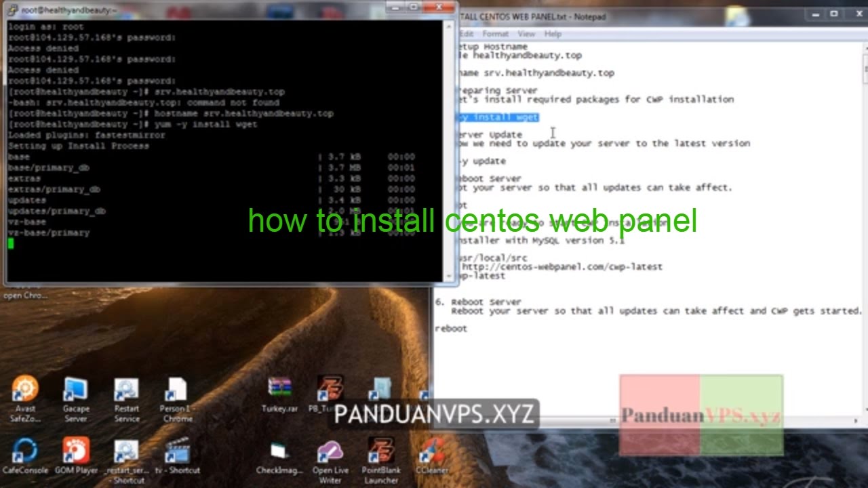Select the tv - Shortcut desktop icon

pos(178,455)
